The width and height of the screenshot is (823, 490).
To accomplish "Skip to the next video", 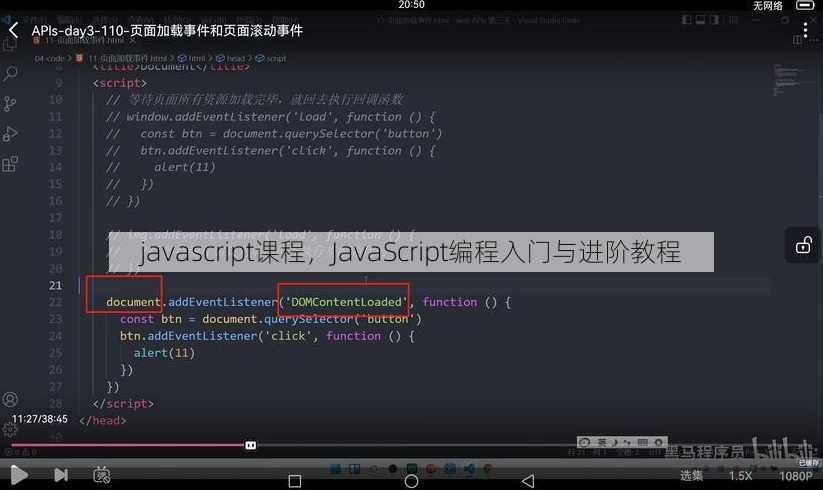I will point(61,475).
